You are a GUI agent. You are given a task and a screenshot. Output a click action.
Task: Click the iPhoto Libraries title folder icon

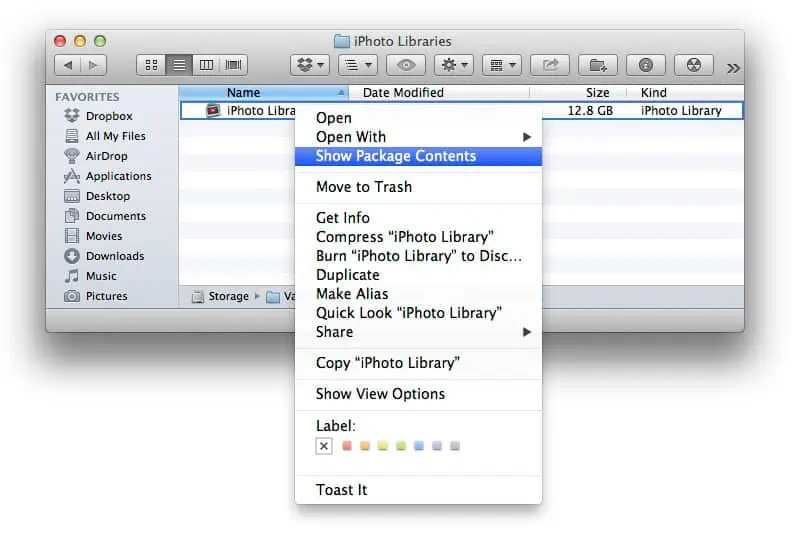[x=342, y=41]
